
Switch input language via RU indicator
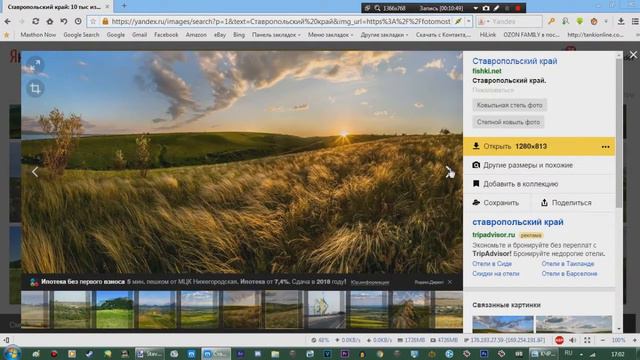pyautogui.click(x=569, y=353)
